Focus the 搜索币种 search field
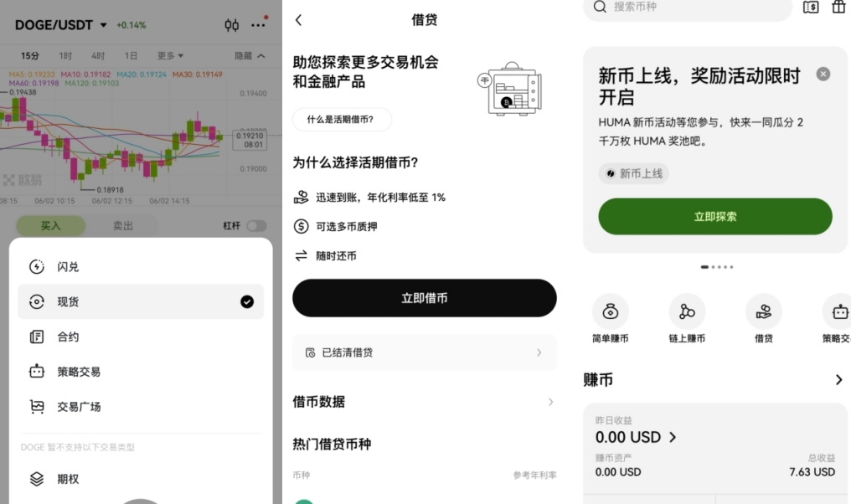This screenshot has height=504, width=851. [688, 8]
